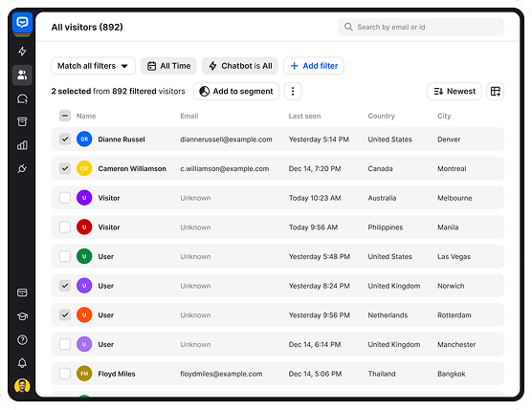532x410 pixels.
Task: Click the FM avatar for Floyd Miles
Action: (x=84, y=374)
